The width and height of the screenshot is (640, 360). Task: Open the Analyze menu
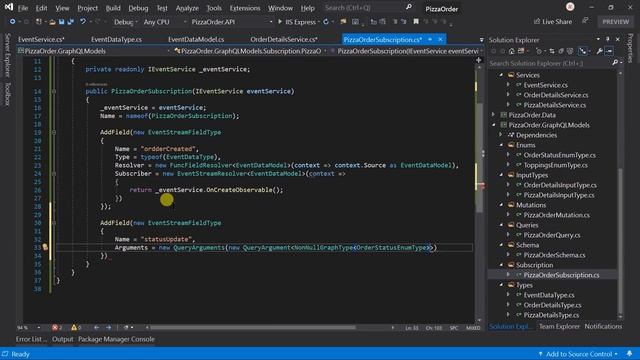(x=187, y=8)
